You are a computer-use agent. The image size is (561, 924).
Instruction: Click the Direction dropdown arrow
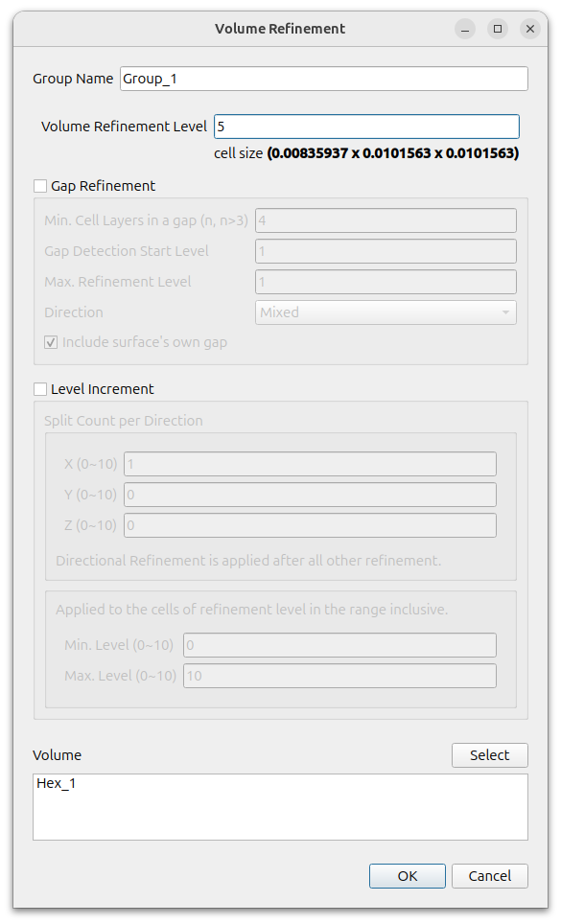point(505,312)
